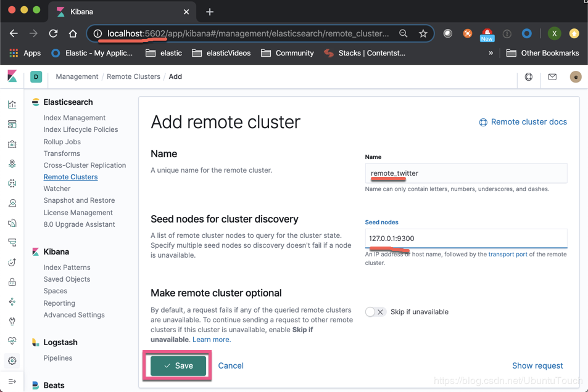
Task: Open the Visualize chart icon in sidebar
Action: point(12,105)
